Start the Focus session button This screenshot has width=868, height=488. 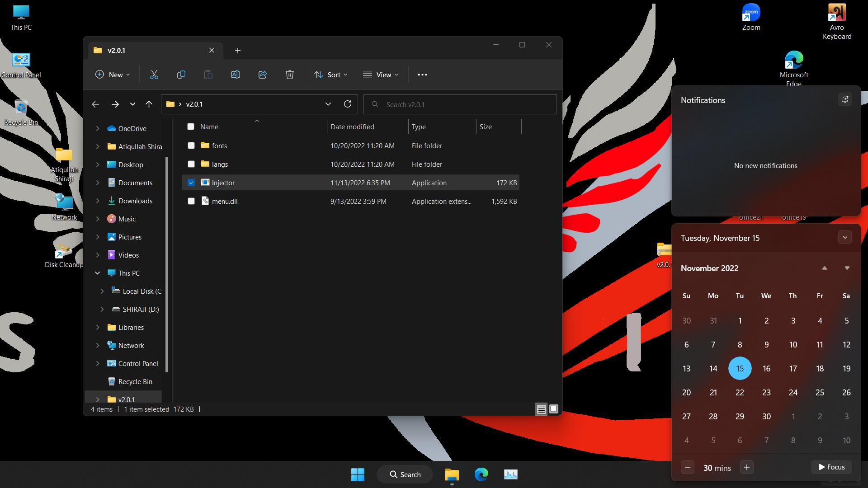click(x=831, y=467)
